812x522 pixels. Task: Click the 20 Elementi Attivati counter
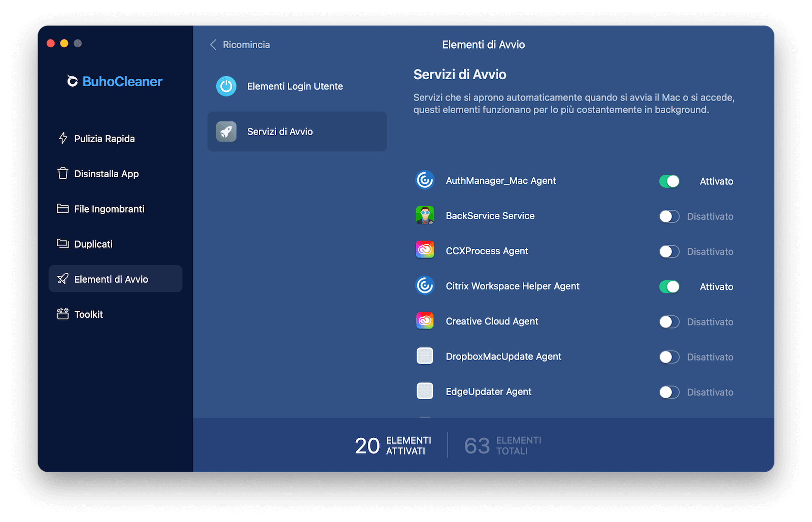393,445
